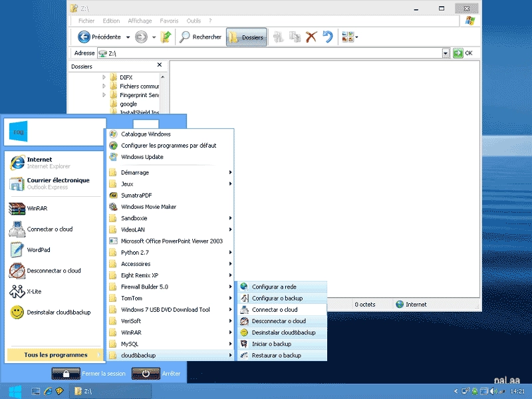The width and height of the screenshot is (532, 399).
Task: Expand the DIFX folder in tree
Action: tap(104, 77)
